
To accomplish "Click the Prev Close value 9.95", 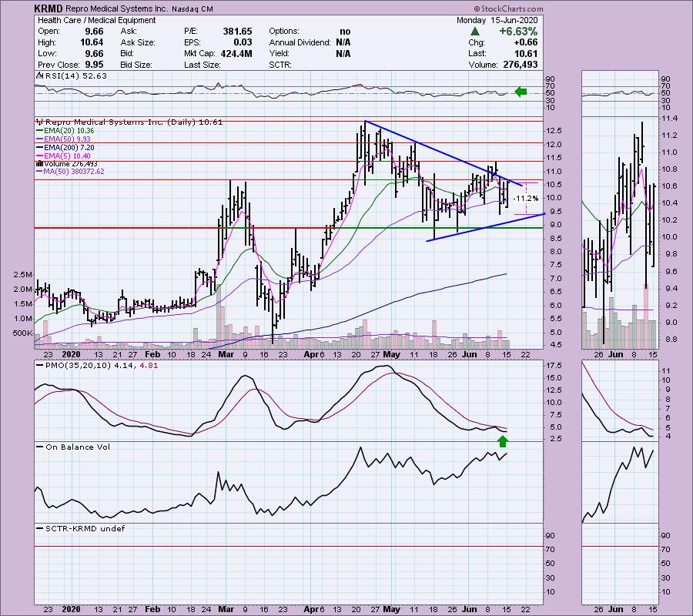I will tap(94, 65).
